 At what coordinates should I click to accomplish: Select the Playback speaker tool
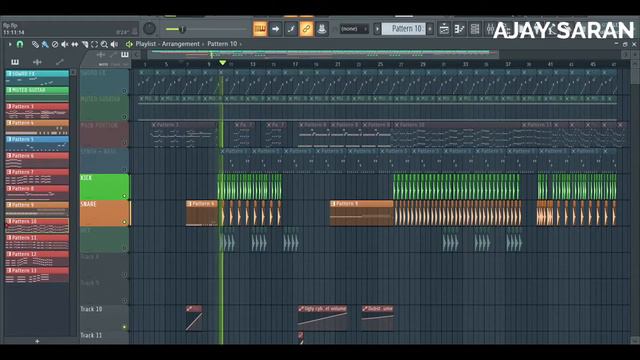(114, 44)
